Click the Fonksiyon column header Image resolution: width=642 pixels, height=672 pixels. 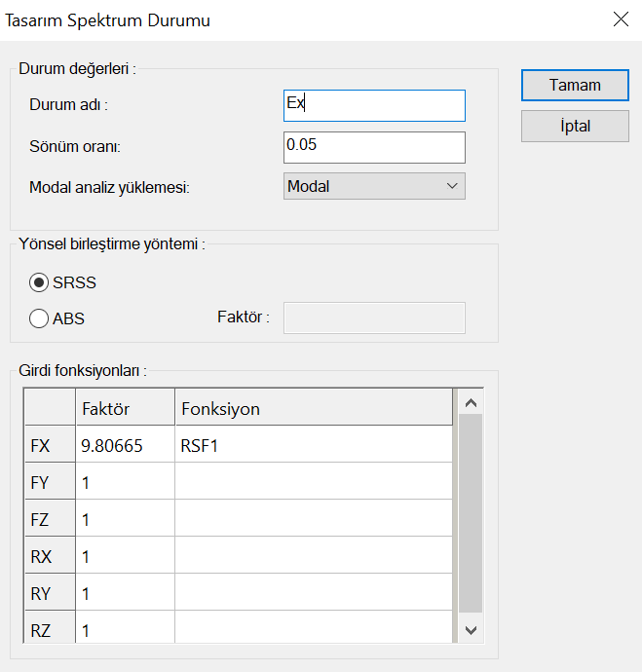pos(314,408)
